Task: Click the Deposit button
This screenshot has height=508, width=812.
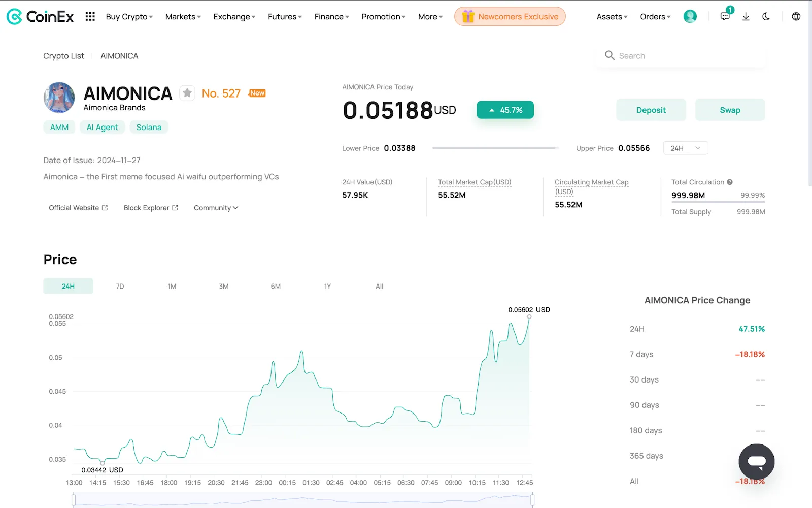Action: pyautogui.click(x=651, y=110)
